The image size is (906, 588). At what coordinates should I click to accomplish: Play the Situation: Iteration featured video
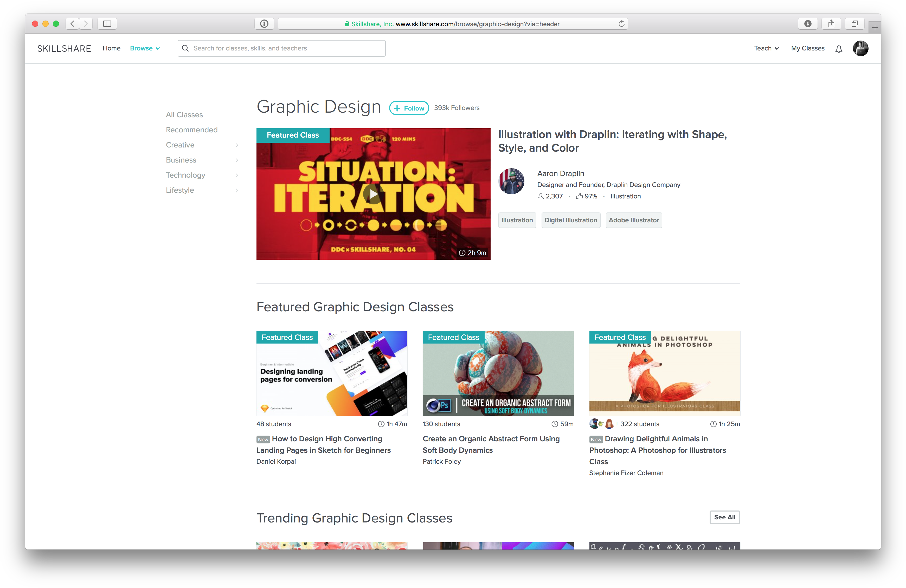(374, 194)
